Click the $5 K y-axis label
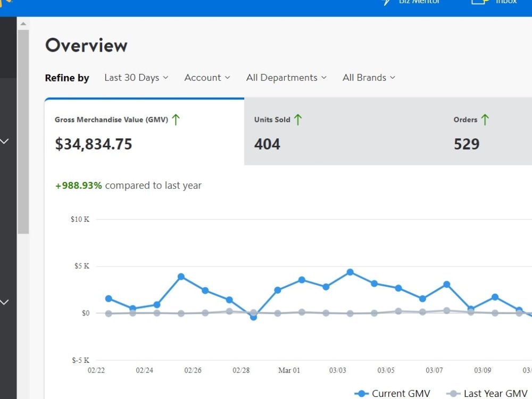Screen dimensions: 532x399 (x=82, y=266)
